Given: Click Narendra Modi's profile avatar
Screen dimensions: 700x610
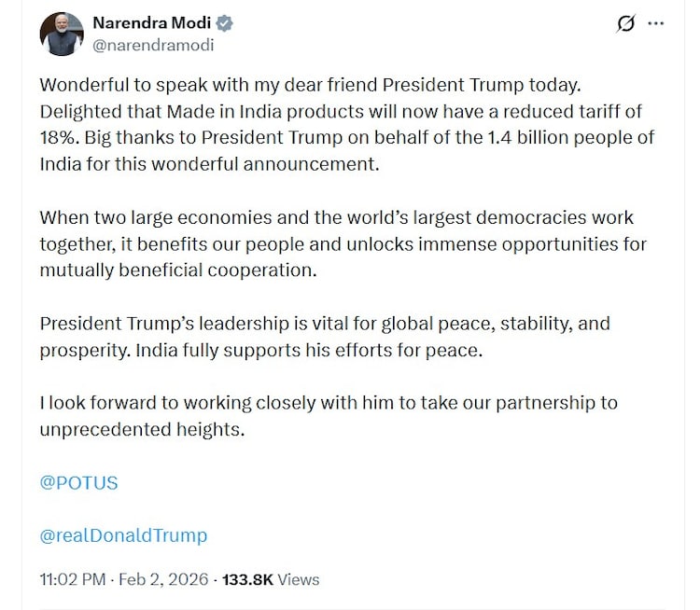Looking at the screenshot, I should point(63,34).
